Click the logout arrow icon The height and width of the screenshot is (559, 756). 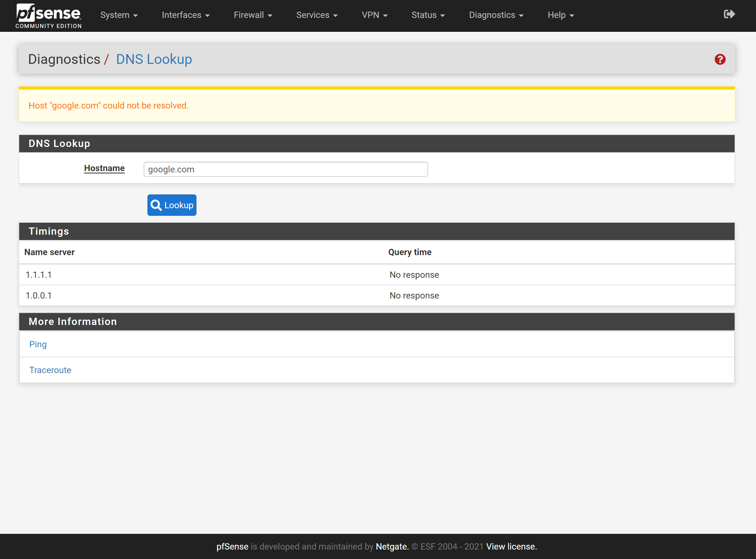pyautogui.click(x=729, y=14)
